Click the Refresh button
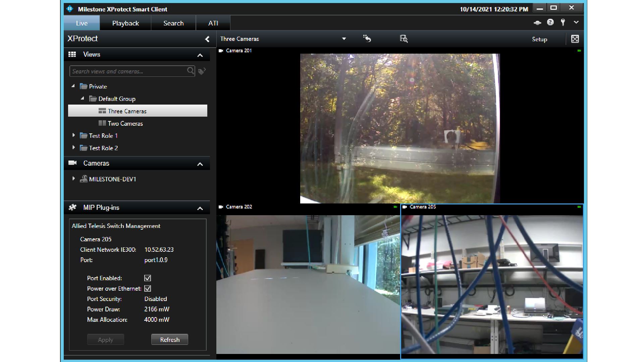The width and height of the screenshot is (644, 362). [170, 340]
